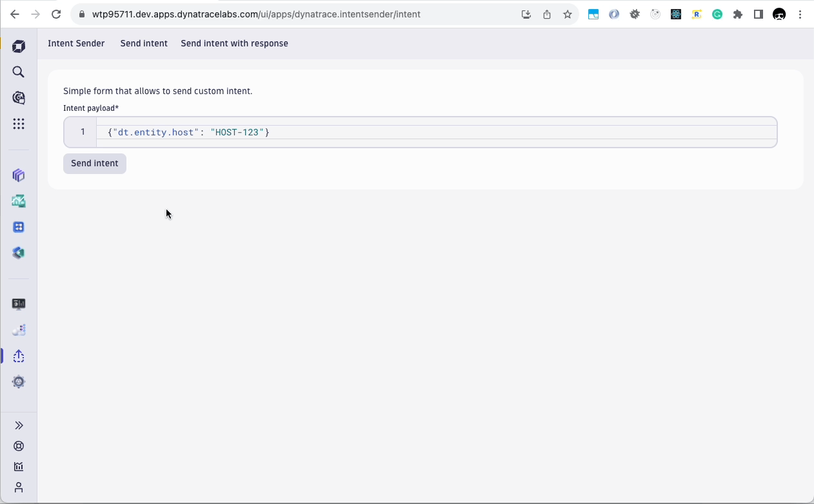Open the apps grid launcher
Viewport: 814px width, 504px height.
tap(19, 124)
